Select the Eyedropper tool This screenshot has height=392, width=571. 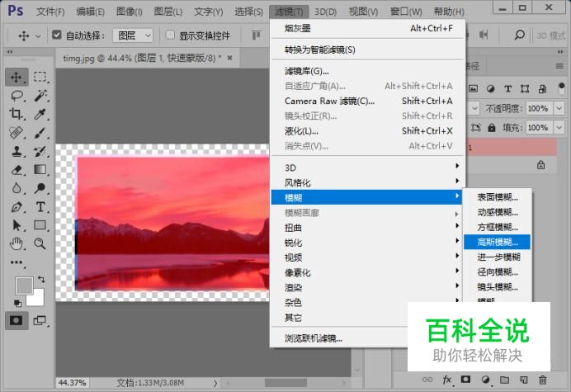tap(40, 114)
